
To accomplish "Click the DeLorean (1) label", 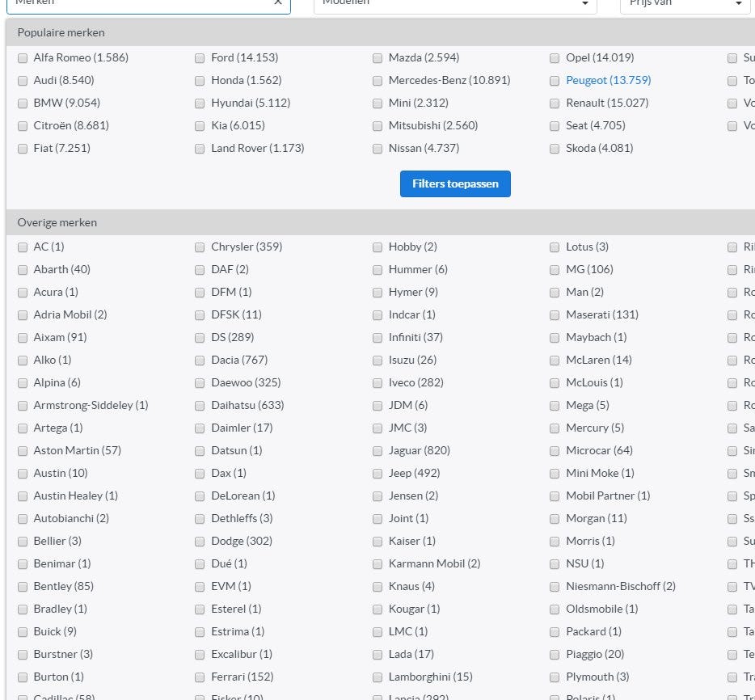I will coord(243,495).
